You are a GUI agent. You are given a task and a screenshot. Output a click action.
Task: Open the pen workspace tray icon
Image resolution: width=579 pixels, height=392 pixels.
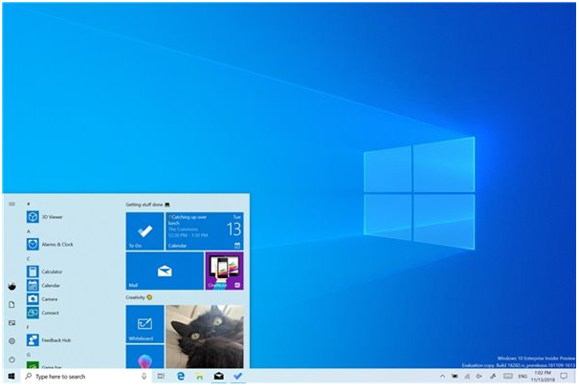(x=493, y=376)
